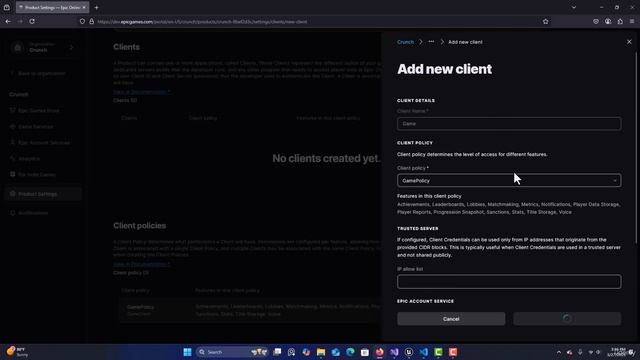Open the Clients documentation link
Screen dimensions: 640x360
click(x=141, y=92)
